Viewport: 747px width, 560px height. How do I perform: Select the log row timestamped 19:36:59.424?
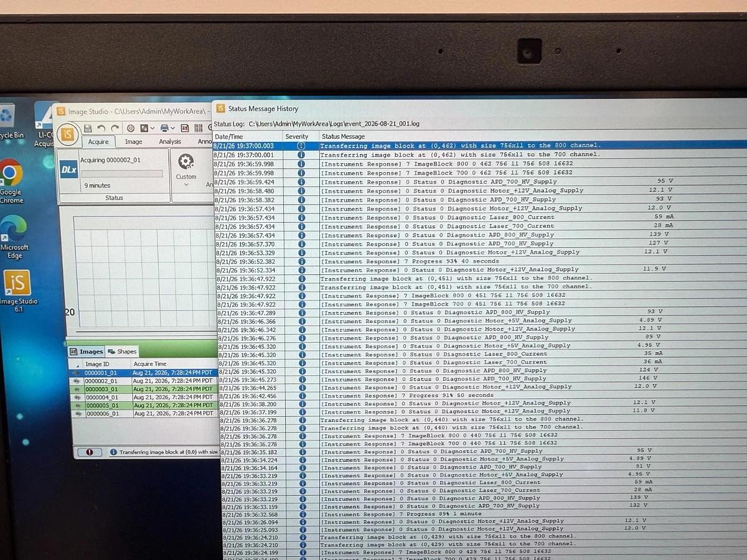coord(479,182)
